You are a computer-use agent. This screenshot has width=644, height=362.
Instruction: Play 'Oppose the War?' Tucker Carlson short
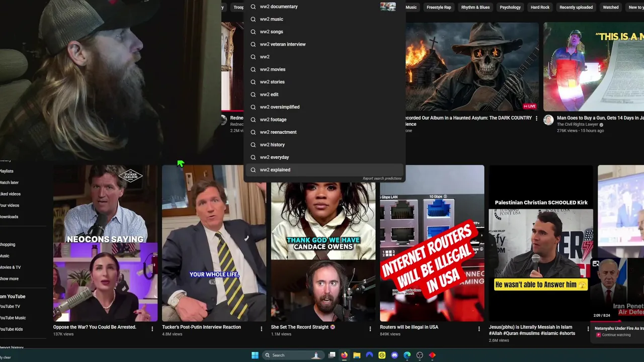(x=105, y=243)
